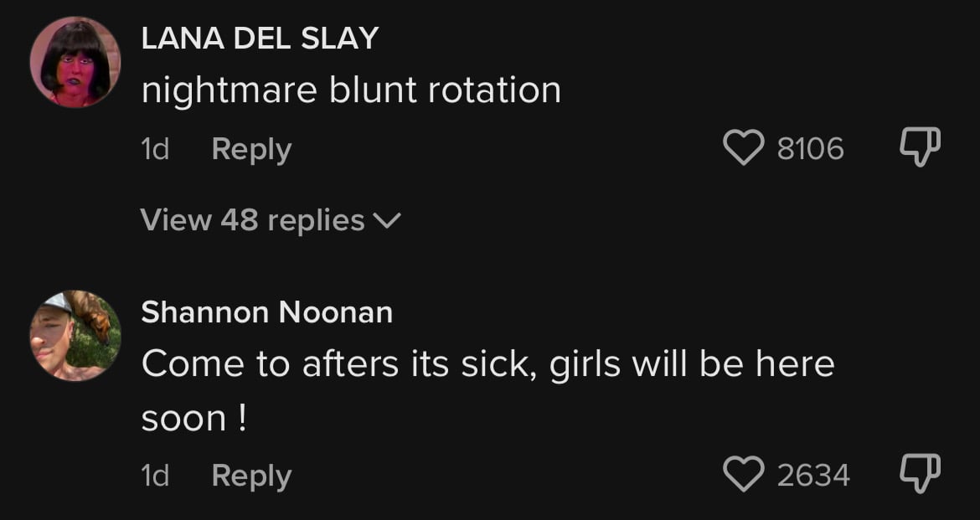The height and width of the screenshot is (520, 980).
Task: Select the 'nightmare blunt rotation' comment text
Action: [x=351, y=90]
